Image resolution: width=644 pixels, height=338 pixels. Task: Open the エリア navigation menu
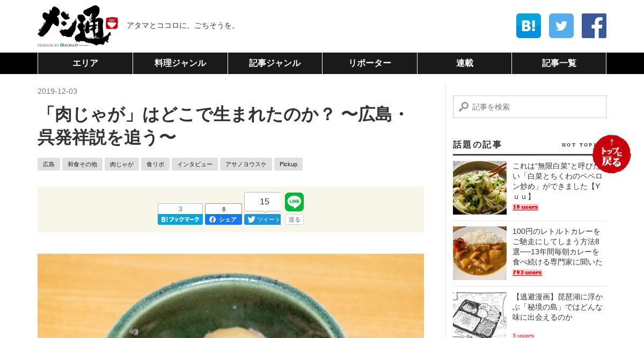85,63
